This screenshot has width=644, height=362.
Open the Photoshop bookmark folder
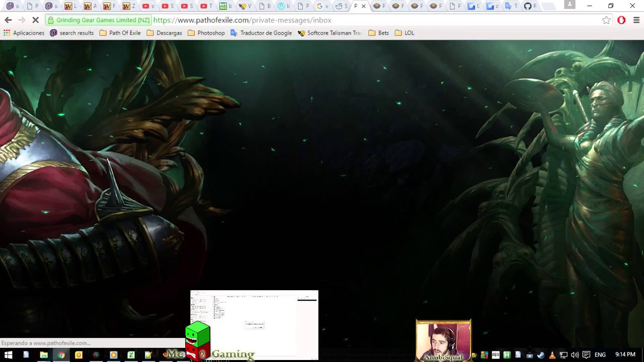(206, 33)
